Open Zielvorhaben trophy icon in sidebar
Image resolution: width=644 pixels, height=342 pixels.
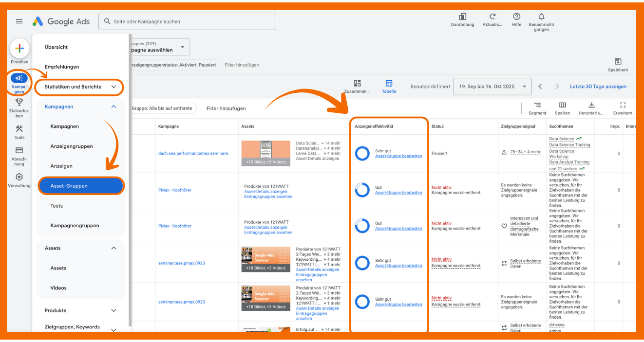tap(19, 102)
